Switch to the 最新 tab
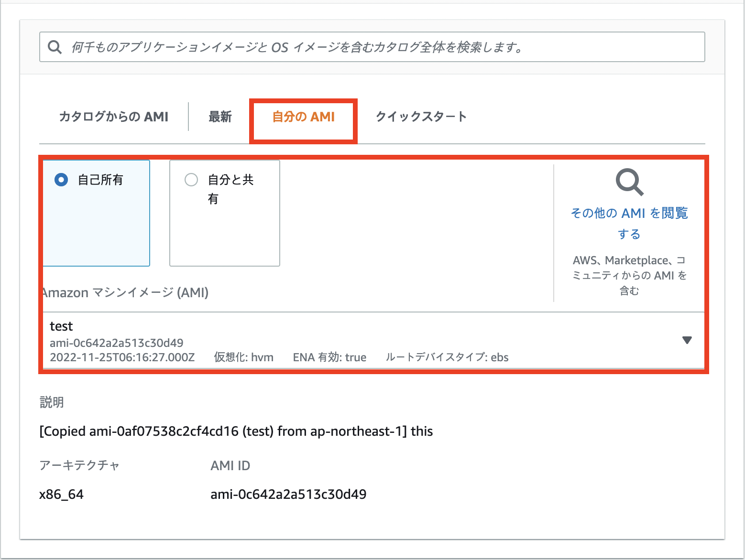Screen dimensions: 745x560 pyautogui.click(x=219, y=116)
